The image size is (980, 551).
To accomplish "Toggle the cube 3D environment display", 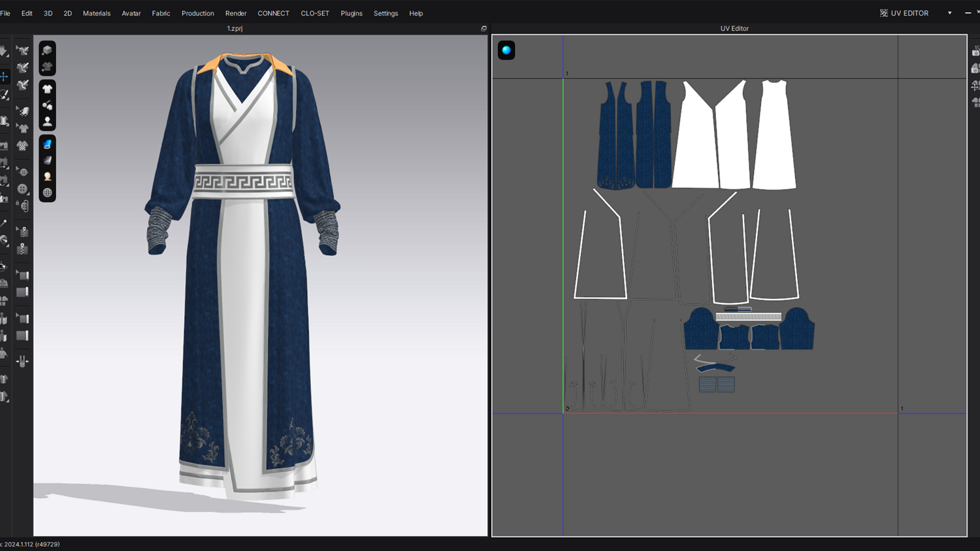I will click(x=47, y=50).
